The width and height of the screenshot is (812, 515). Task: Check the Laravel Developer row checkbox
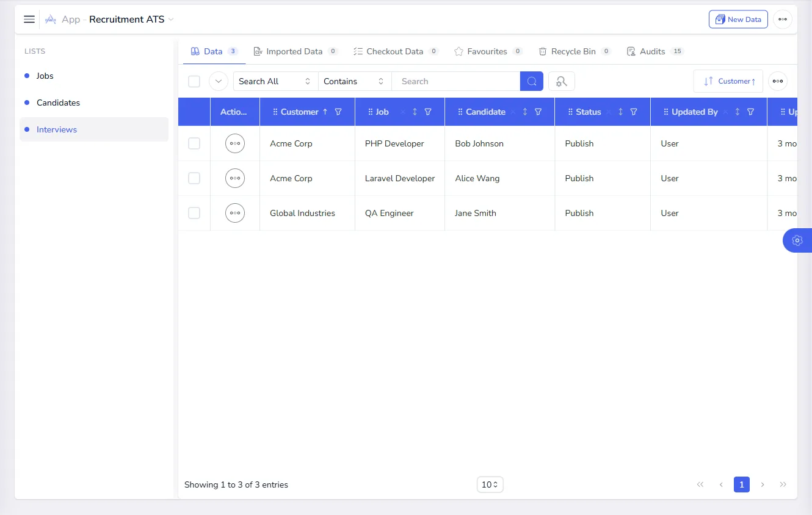pyautogui.click(x=194, y=178)
